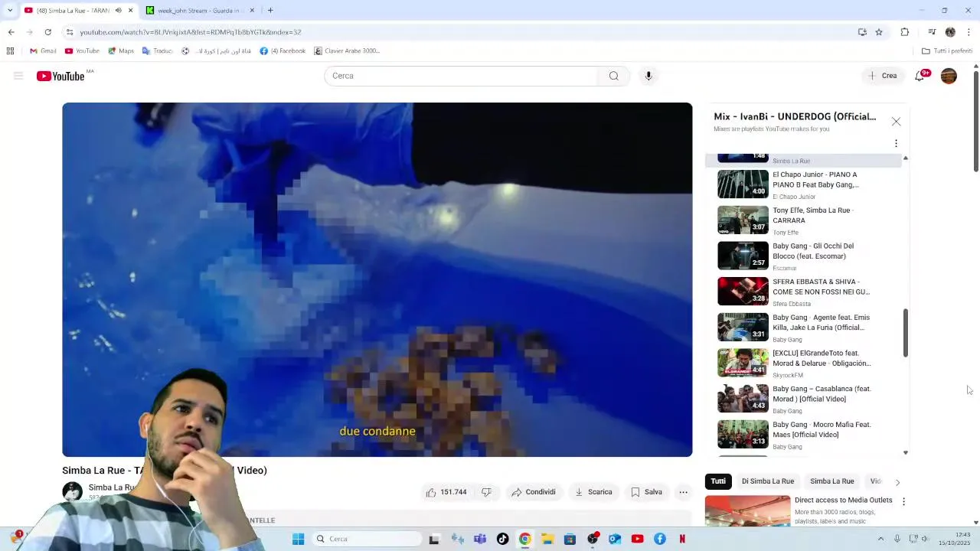Open the Maps bookmark
Viewport: 980px width, 551px height.
(x=121, y=51)
